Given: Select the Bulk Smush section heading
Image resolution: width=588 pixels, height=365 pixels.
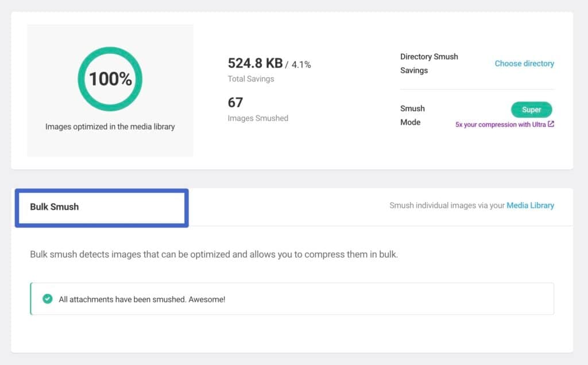Looking at the screenshot, I should click(x=55, y=207).
